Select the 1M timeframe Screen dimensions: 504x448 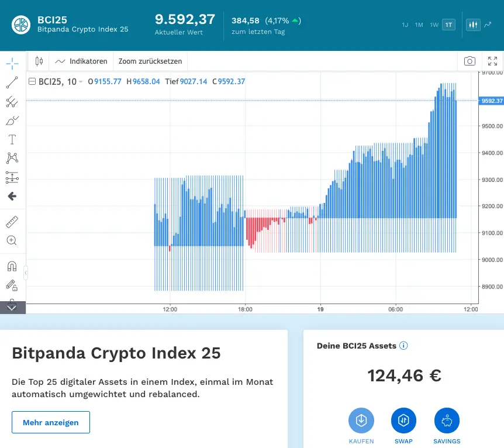[x=419, y=25]
